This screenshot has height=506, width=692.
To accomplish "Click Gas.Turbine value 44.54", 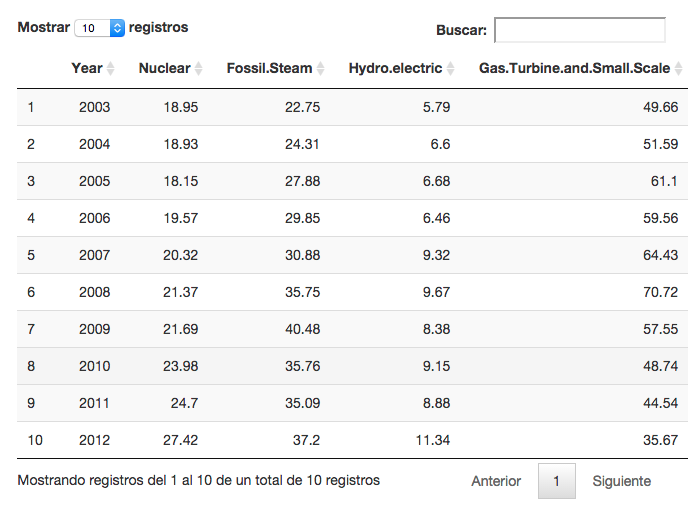I will pyautogui.click(x=660, y=404).
